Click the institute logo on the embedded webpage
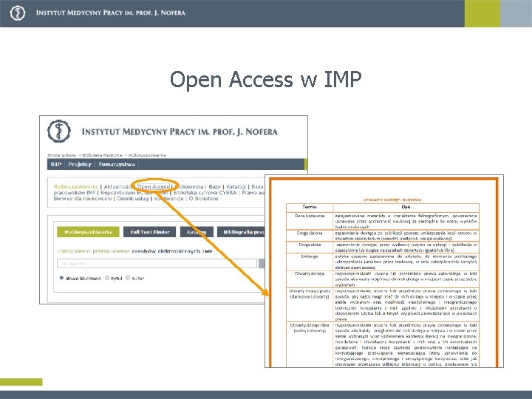Viewport: 532px width, 399px height. [59, 131]
